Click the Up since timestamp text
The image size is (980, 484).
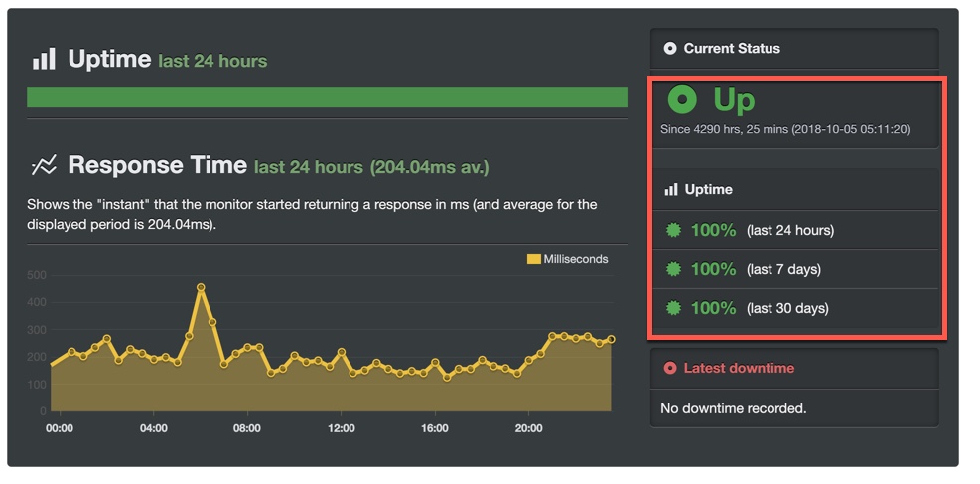click(x=785, y=130)
